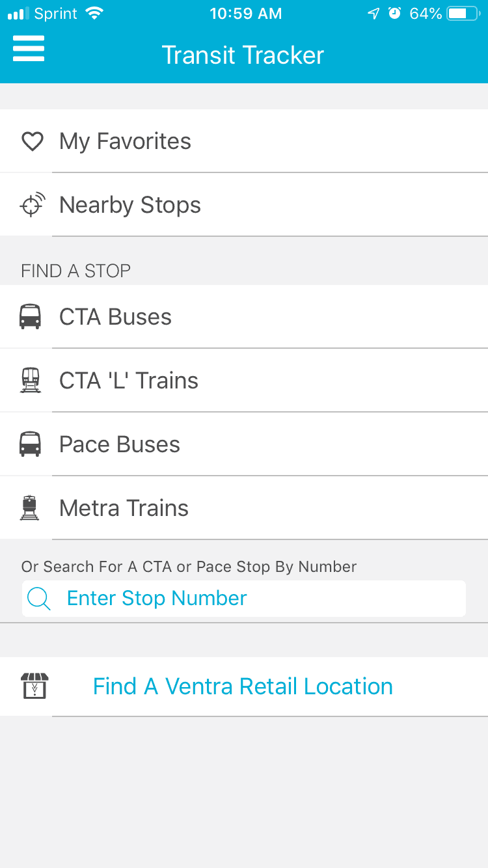Open the hamburger menu
Viewport: 488px width, 868px height.
coord(29,49)
